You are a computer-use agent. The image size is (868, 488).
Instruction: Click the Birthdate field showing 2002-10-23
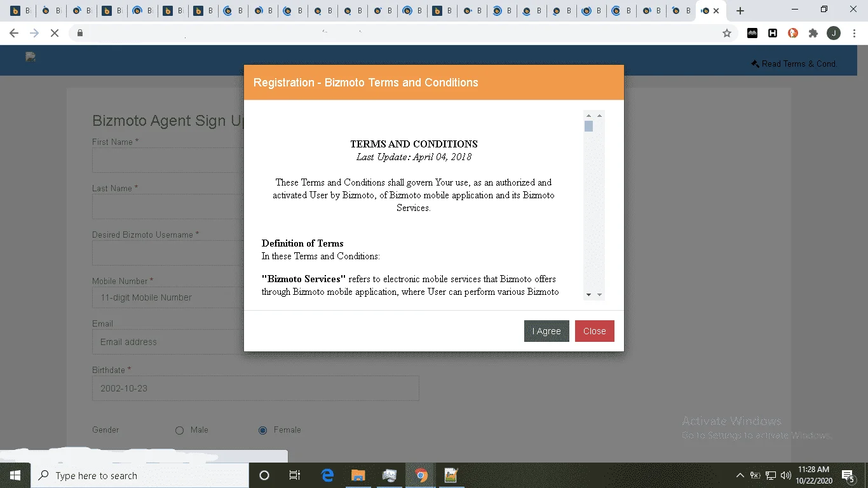coord(255,388)
